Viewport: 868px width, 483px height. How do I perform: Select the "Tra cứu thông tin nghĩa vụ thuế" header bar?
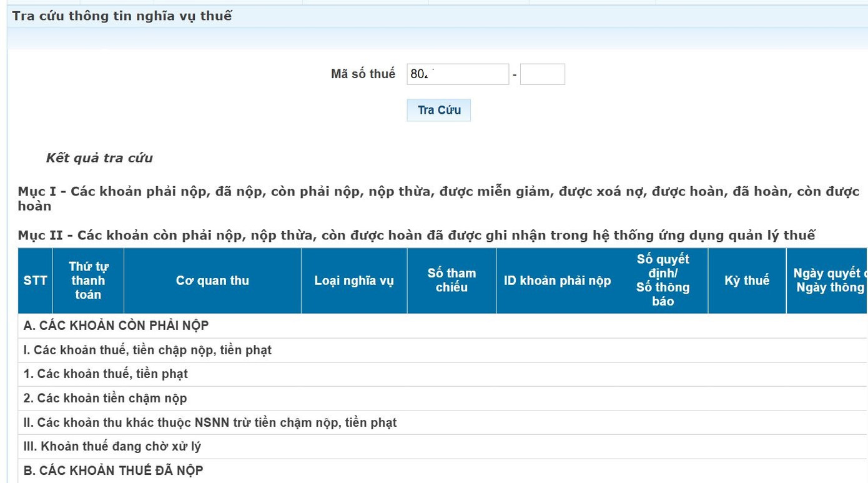121,16
